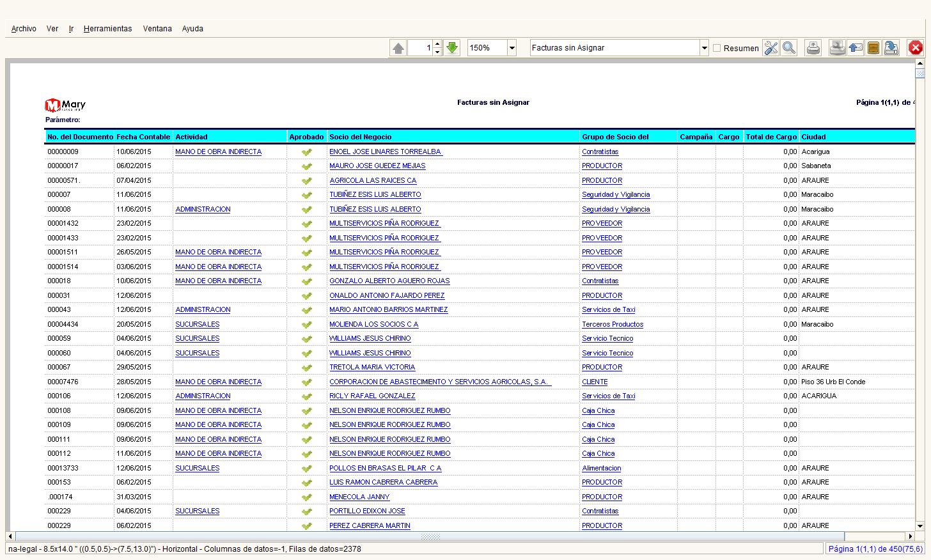The width and height of the screenshot is (931, 560).
Task: Click the Terceros Productos group link
Action: [x=612, y=324]
